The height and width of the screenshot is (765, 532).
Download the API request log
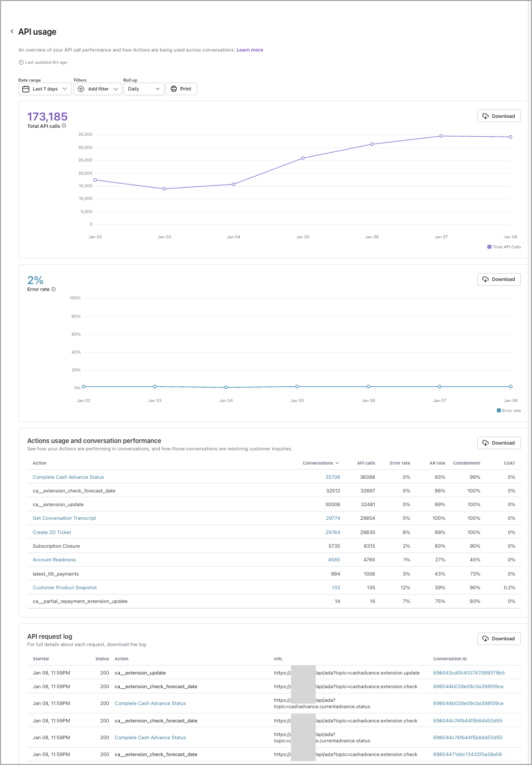(x=498, y=639)
